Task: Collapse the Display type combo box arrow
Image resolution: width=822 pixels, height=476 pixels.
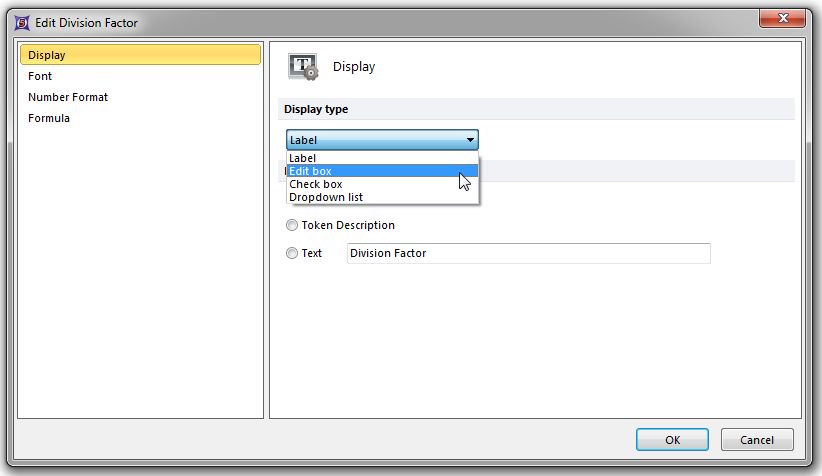Action: [470, 141]
